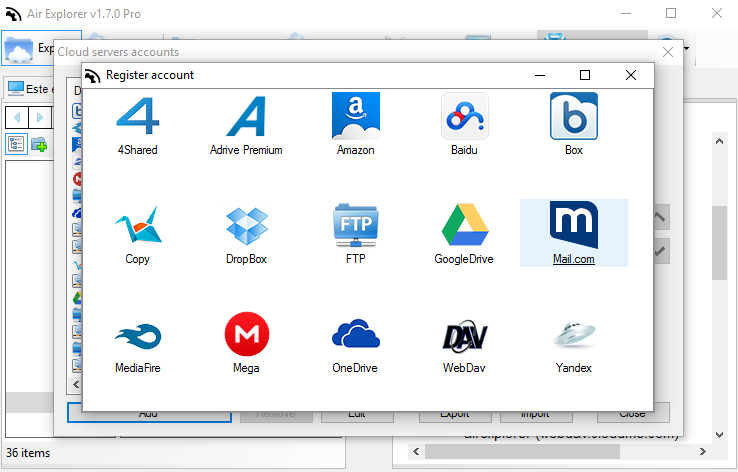Select the MediaFire icon
738x472 pixels.
coord(137,336)
